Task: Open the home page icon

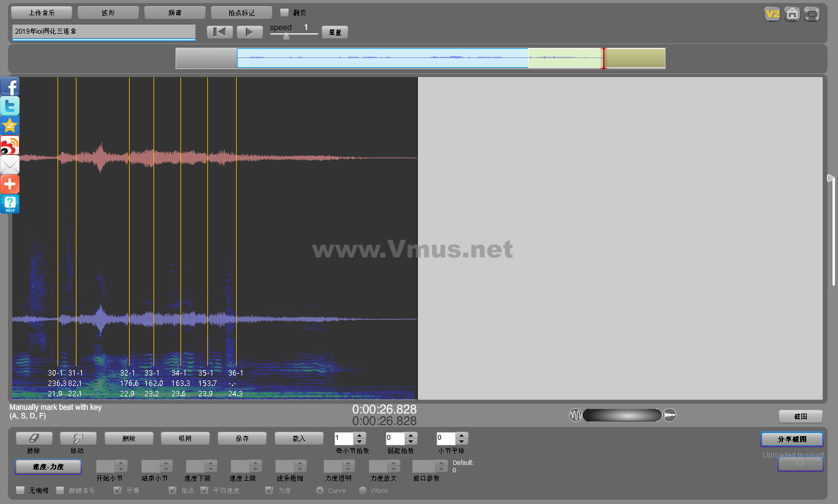Action: click(792, 13)
